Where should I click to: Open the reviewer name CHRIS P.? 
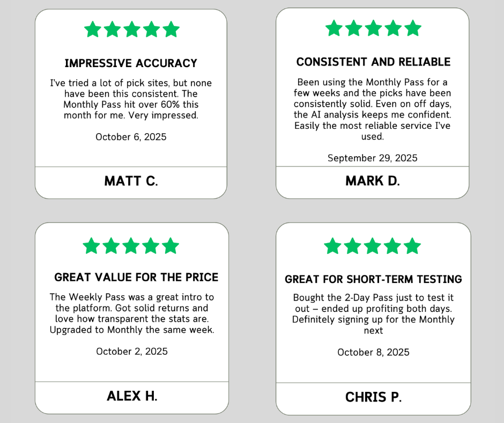(373, 397)
